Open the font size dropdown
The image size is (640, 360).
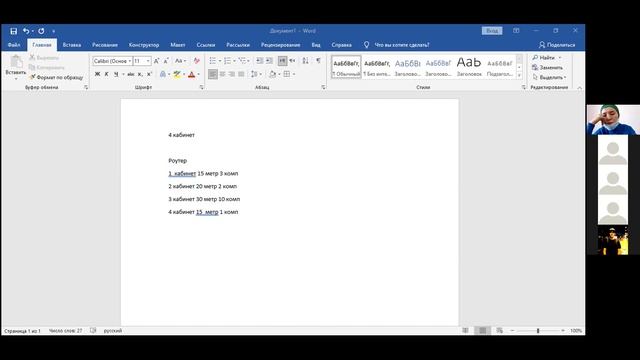pyautogui.click(x=148, y=61)
